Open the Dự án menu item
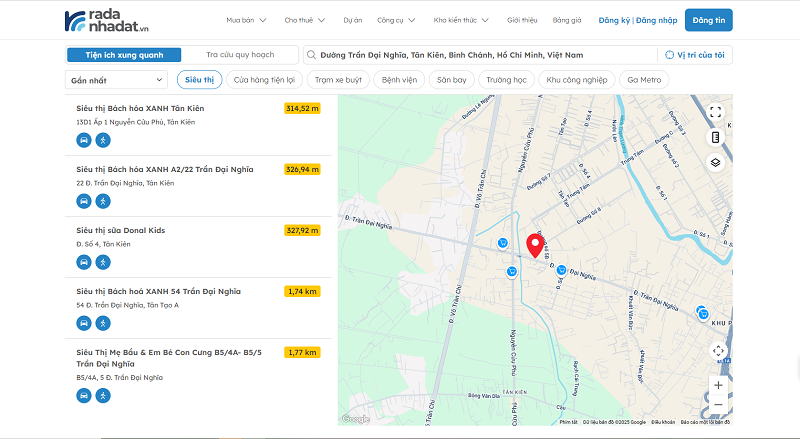 click(x=353, y=20)
